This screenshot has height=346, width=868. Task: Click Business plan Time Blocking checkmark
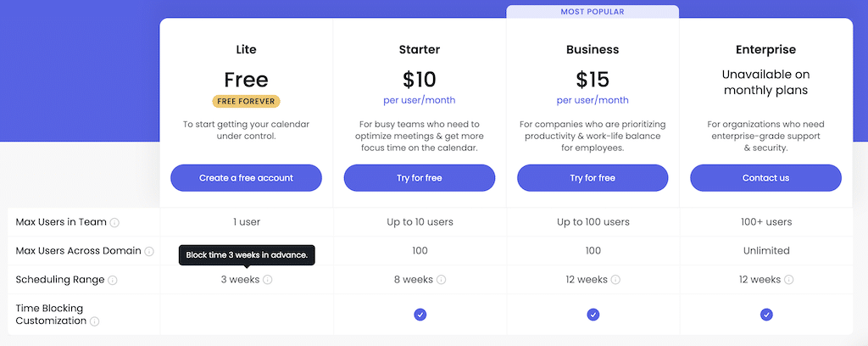[593, 315]
